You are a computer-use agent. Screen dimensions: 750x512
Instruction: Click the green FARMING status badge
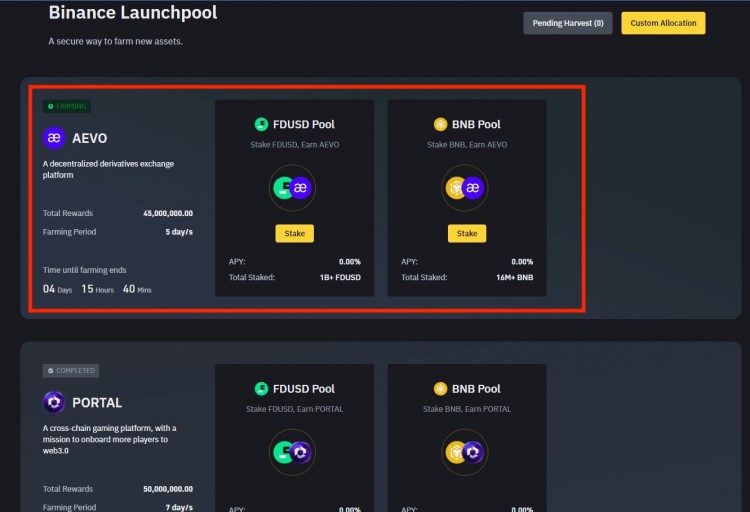click(66, 106)
